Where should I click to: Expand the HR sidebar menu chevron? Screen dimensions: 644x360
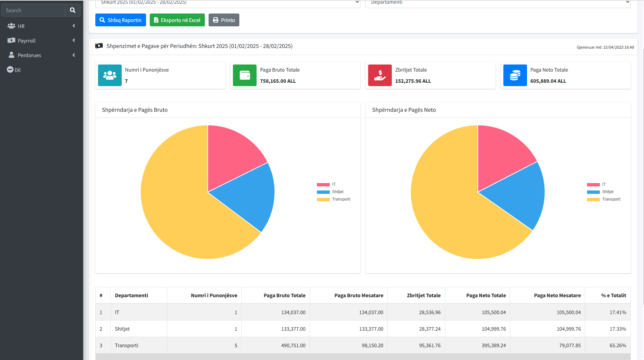coord(74,26)
